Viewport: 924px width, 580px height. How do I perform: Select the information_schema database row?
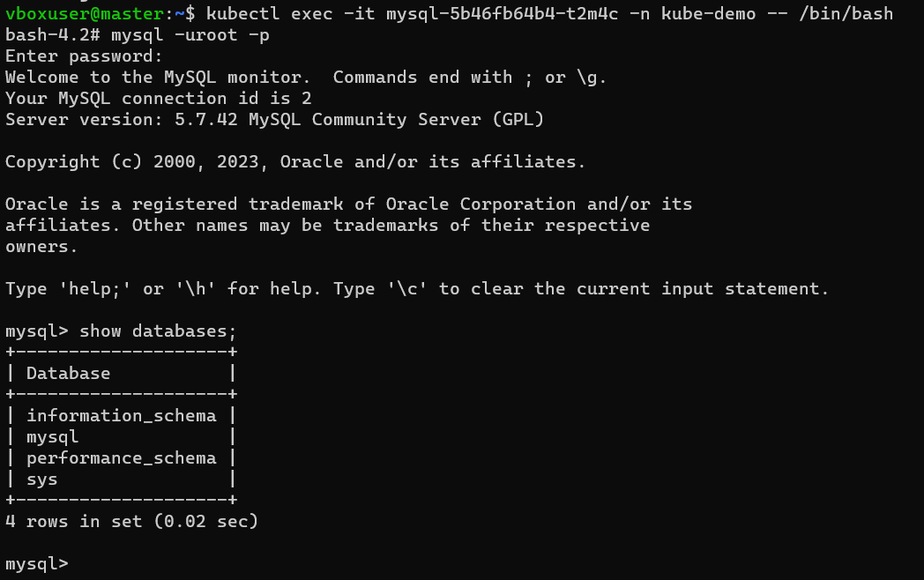122,415
